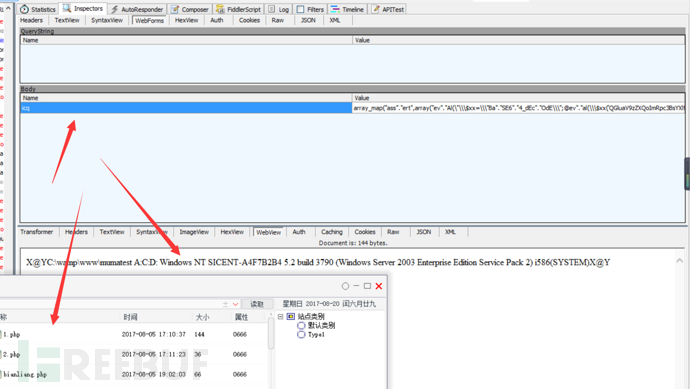Open response Raw tab
690x389 pixels.
(x=393, y=232)
